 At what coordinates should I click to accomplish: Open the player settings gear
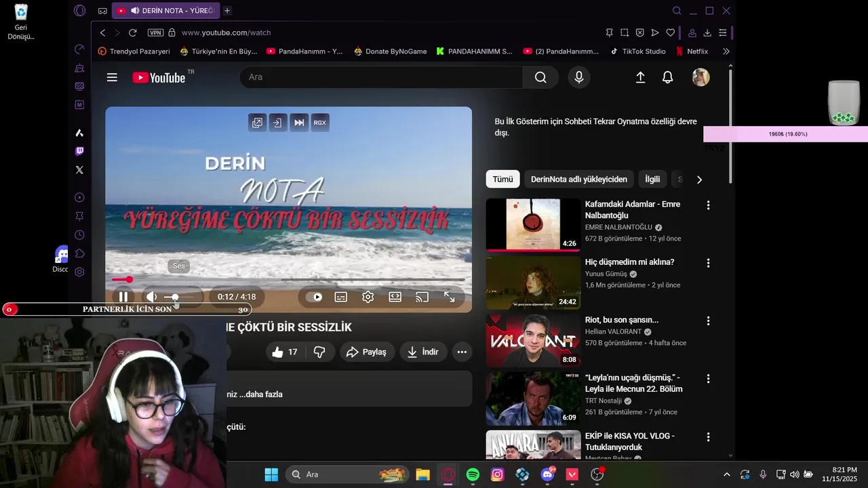(x=368, y=297)
